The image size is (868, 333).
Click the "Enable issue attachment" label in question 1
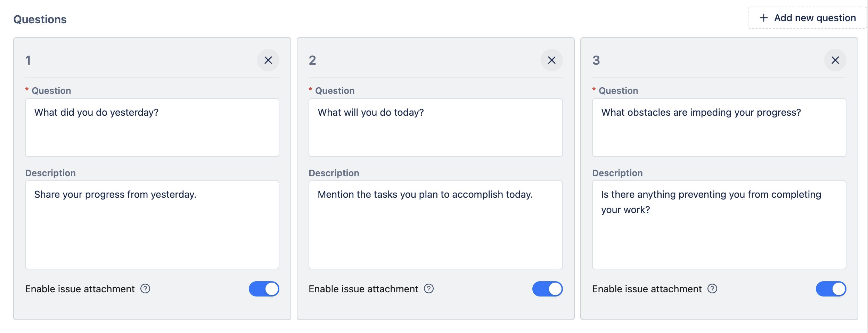click(x=80, y=289)
